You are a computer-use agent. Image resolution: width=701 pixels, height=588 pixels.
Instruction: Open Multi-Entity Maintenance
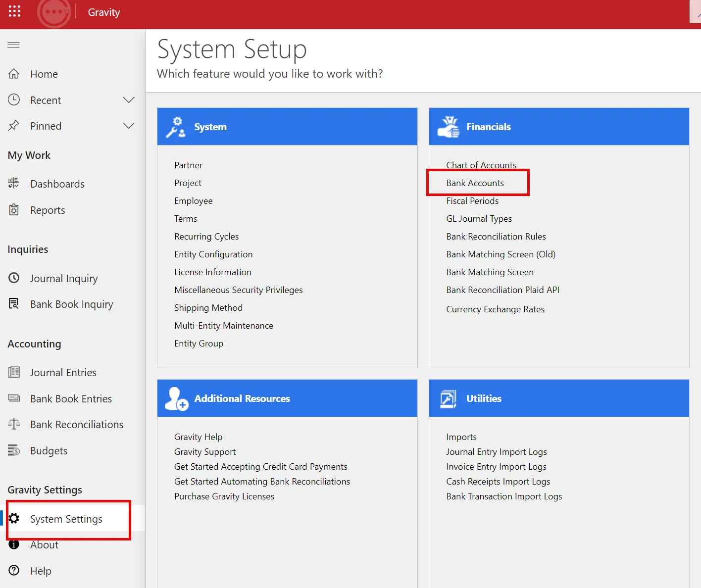pyautogui.click(x=224, y=326)
